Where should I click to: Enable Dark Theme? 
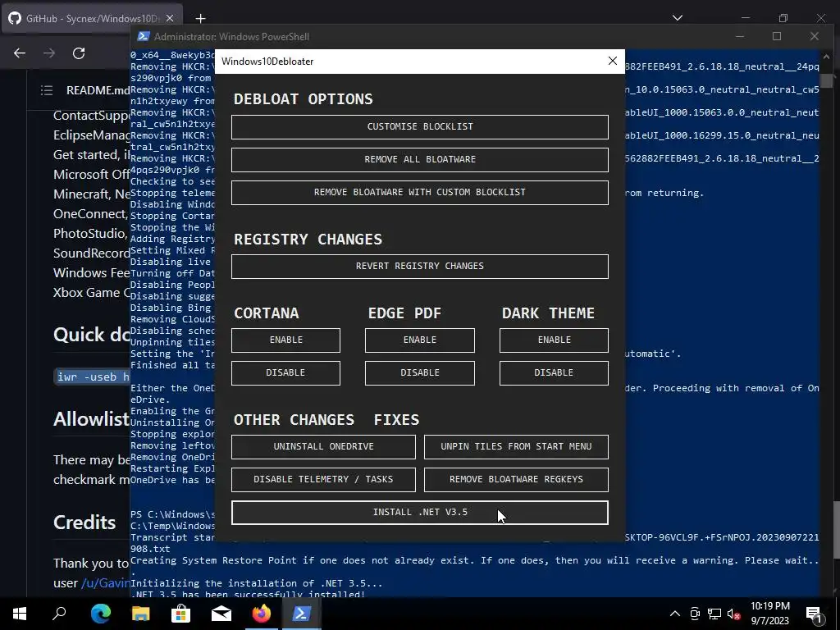pyautogui.click(x=554, y=340)
